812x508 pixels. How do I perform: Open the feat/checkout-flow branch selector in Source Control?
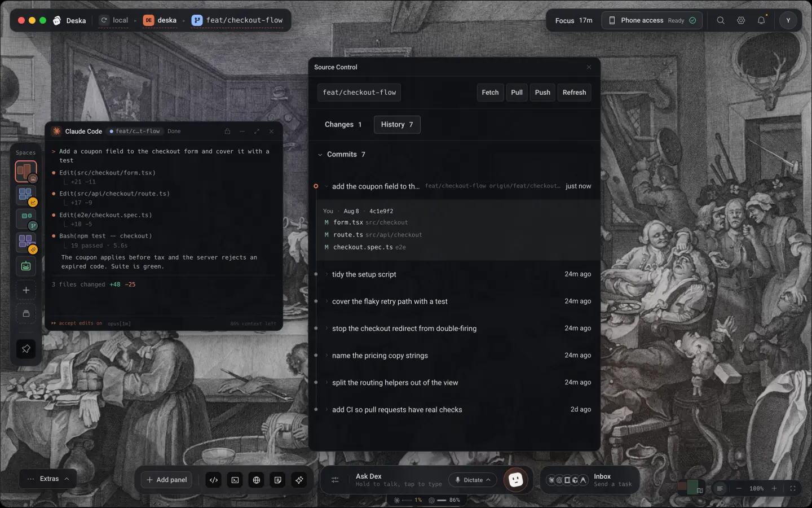359,93
